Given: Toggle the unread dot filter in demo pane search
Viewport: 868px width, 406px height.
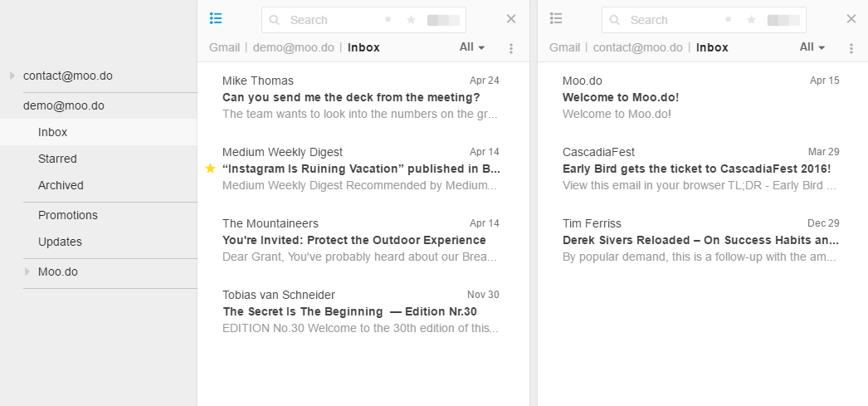Looking at the screenshot, I should 388,19.
